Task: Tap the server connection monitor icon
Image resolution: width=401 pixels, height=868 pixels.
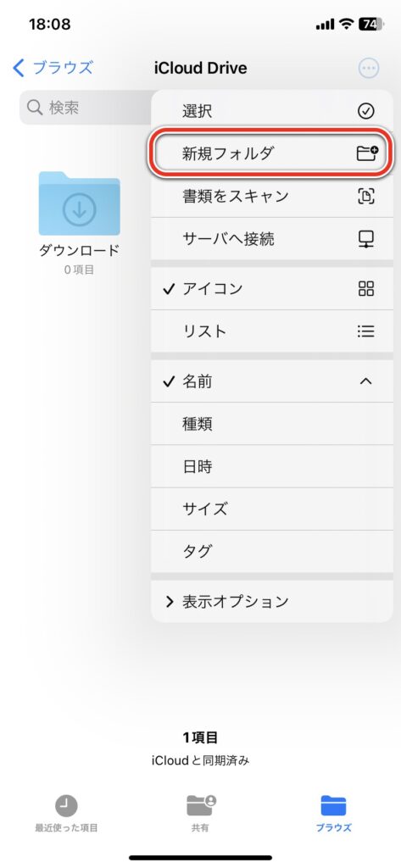Action: (366, 238)
